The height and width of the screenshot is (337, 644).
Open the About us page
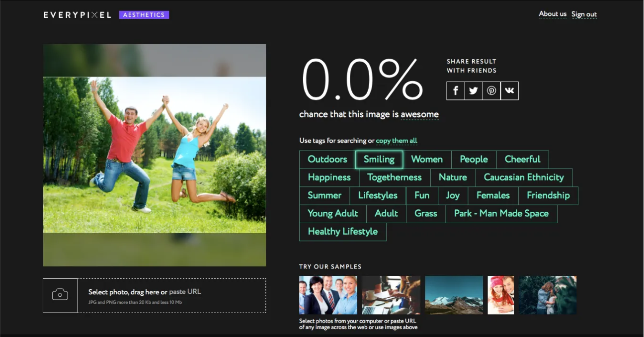pos(553,14)
